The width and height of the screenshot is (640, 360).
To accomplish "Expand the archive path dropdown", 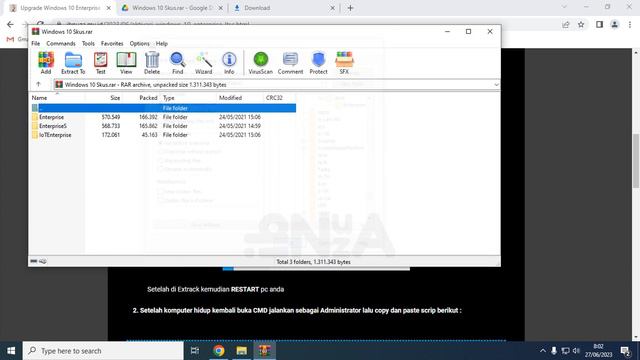I will click(496, 84).
